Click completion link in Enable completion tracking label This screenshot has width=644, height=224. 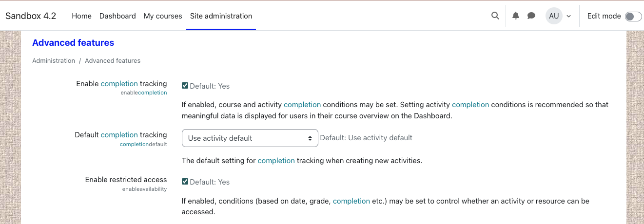119,83
